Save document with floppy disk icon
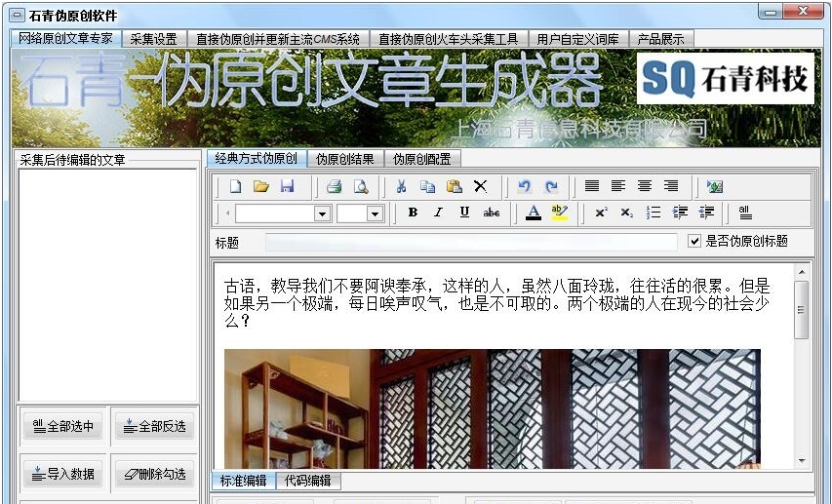 (287, 186)
